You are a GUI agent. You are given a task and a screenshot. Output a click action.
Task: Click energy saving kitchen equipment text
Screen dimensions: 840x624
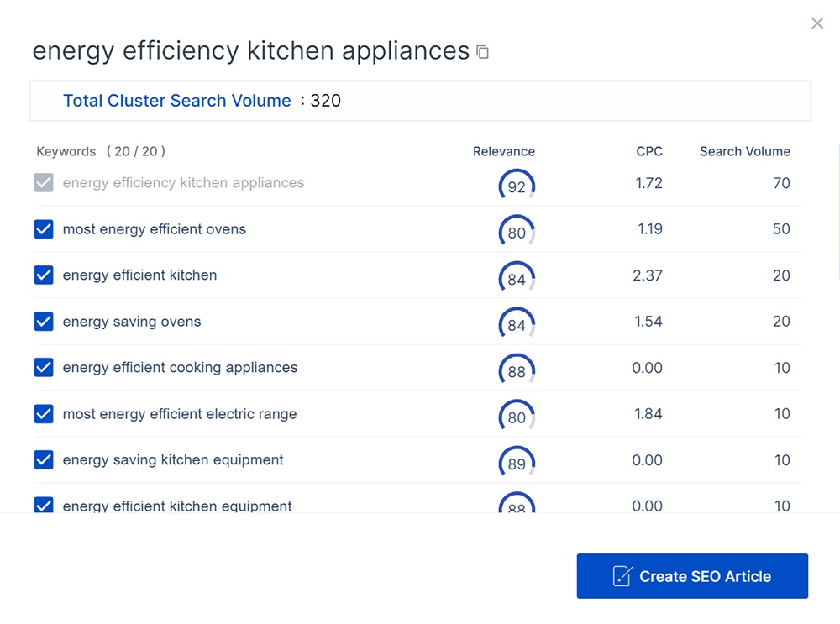[173, 459]
